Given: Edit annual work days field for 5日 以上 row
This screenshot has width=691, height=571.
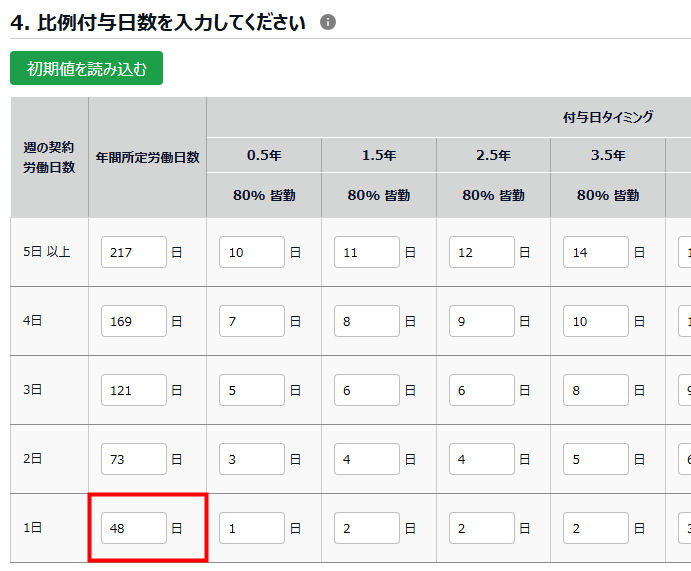Looking at the screenshot, I should 134,252.
